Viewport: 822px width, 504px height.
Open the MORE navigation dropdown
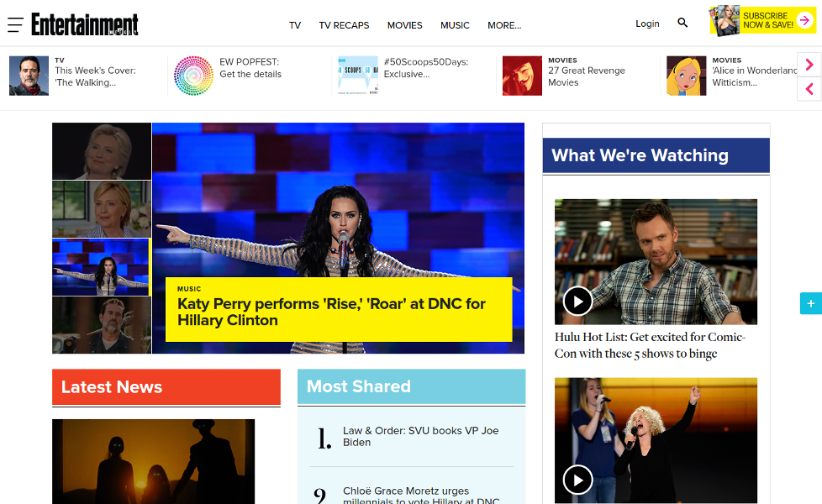tap(503, 25)
